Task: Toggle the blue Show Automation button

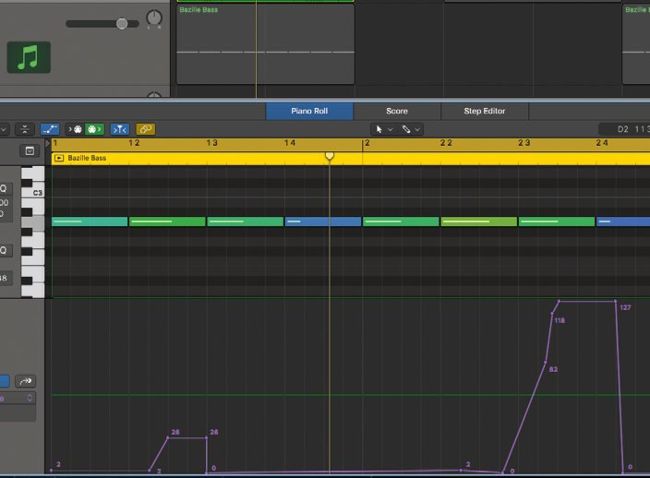Action: 50,129
